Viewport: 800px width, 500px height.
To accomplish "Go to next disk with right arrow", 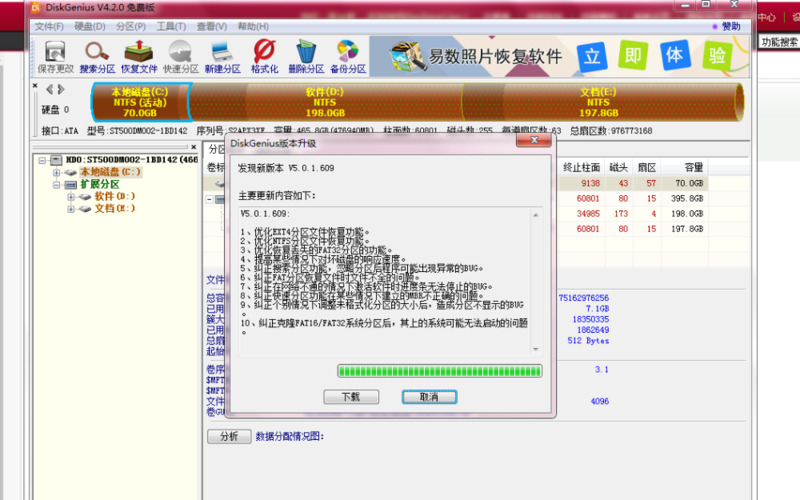I will 61,90.
